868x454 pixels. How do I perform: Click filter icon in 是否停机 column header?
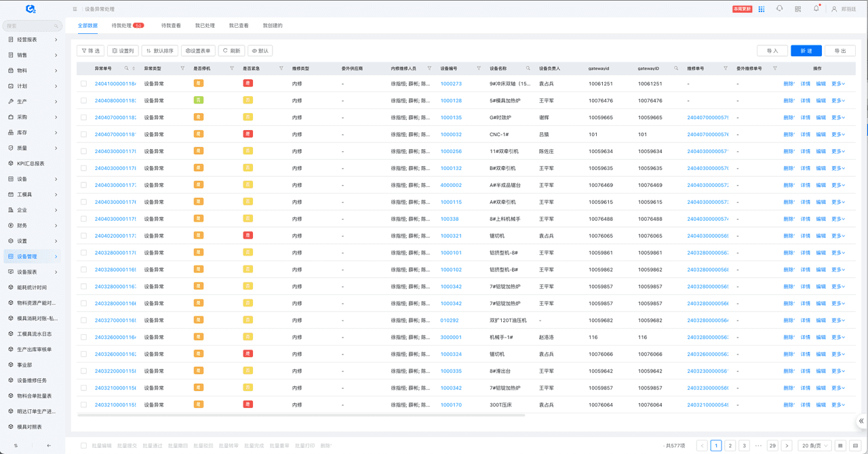[232, 68]
